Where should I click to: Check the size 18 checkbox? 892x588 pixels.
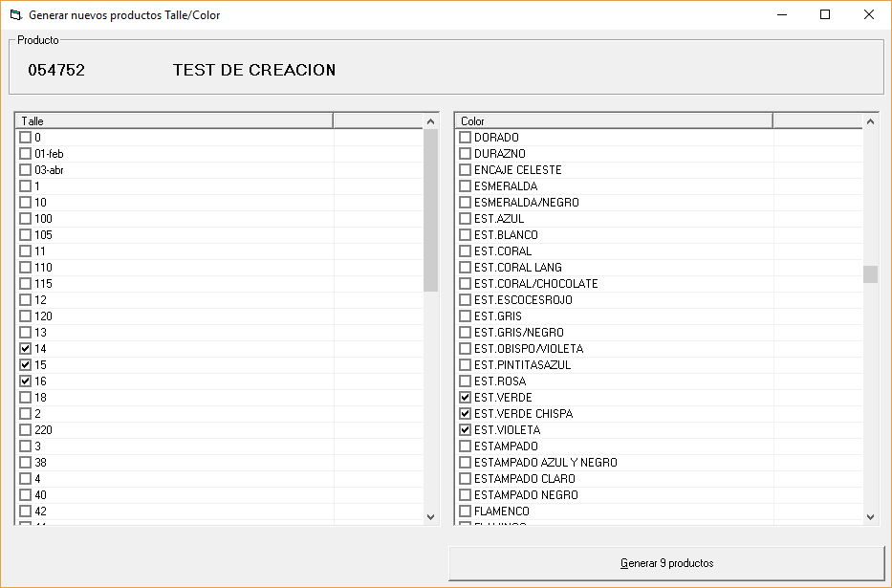point(26,398)
